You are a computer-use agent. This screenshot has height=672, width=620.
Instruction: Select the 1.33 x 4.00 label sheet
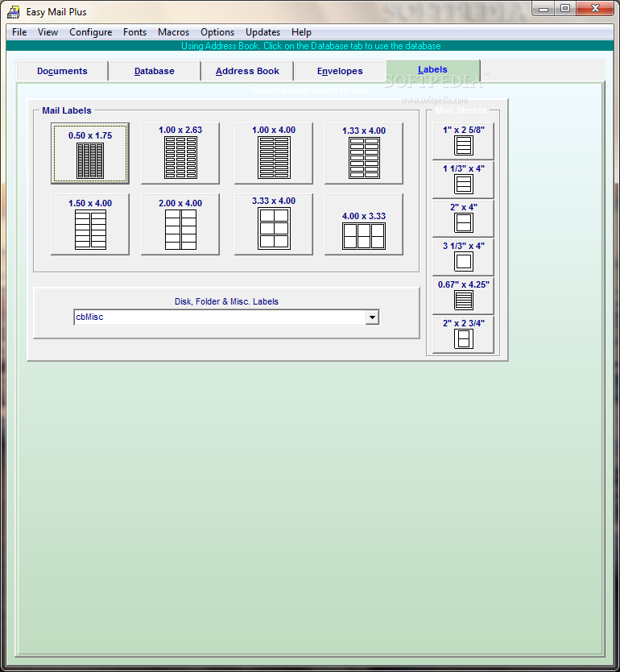point(363,153)
